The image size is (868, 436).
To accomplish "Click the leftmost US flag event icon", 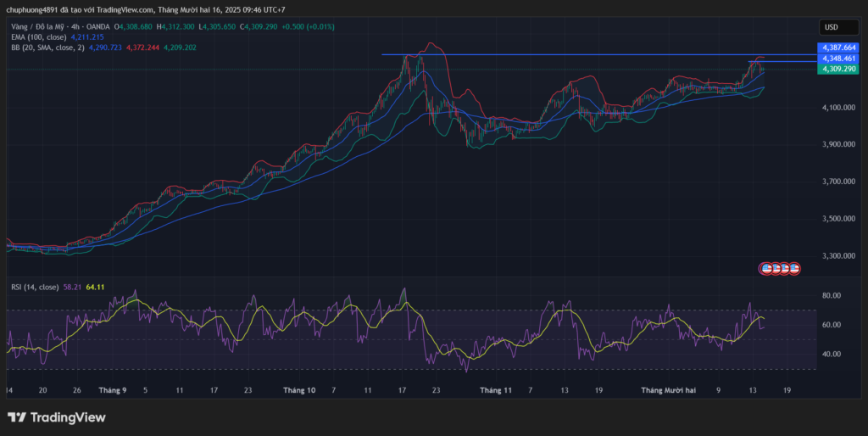I will coord(766,268).
